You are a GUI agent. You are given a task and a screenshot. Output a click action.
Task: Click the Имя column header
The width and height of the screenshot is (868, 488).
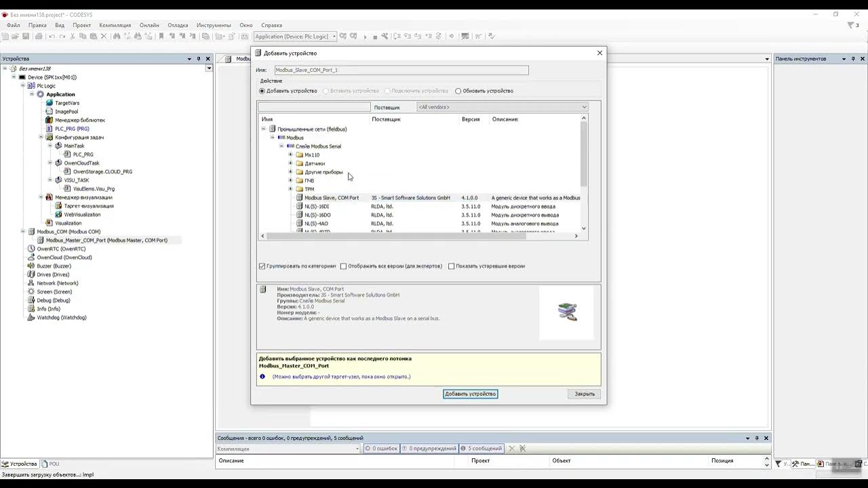pyautogui.click(x=314, y=119)
